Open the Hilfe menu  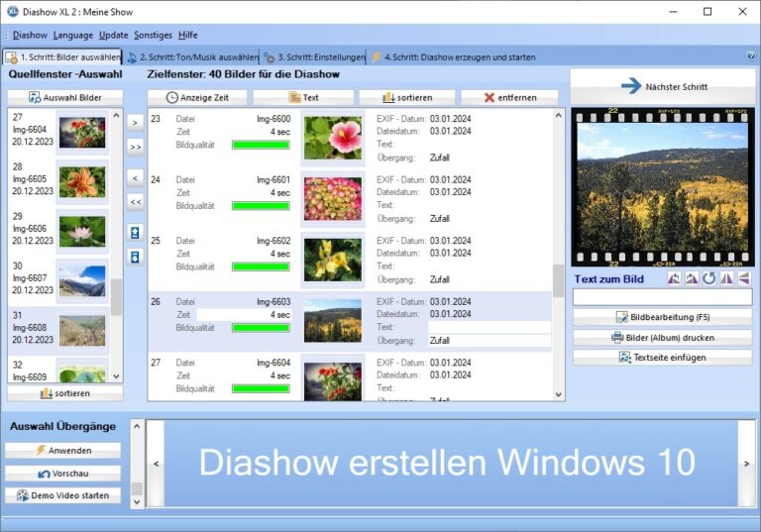[188, 35]
